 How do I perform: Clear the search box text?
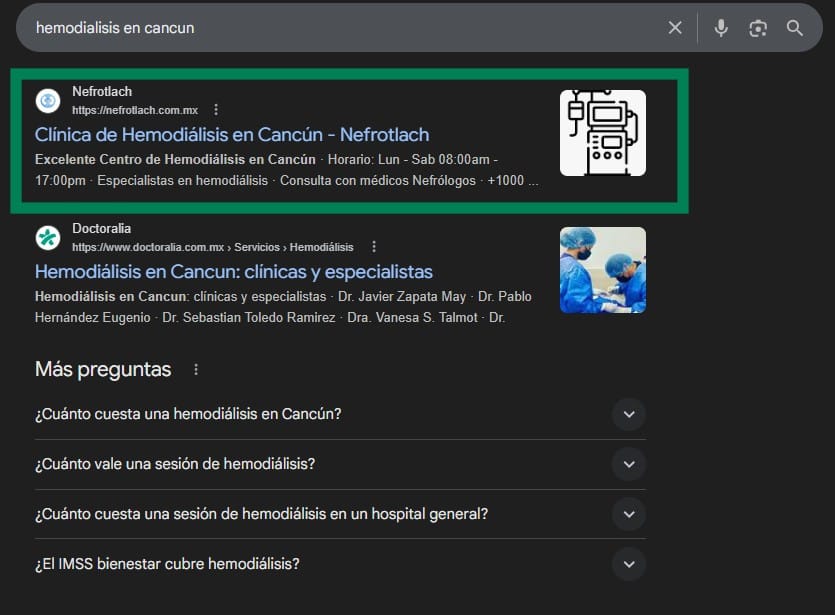click(675, 28)
